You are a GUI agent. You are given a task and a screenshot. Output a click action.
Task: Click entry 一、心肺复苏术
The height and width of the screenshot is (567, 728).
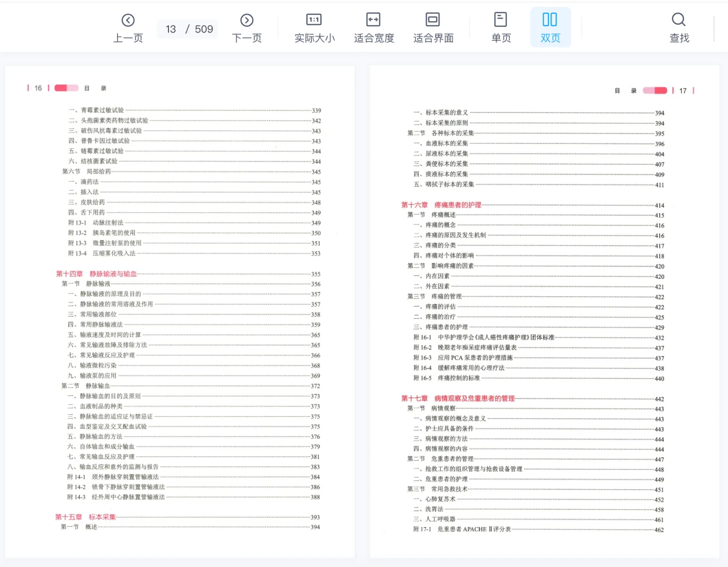pyautogui.click(x=434, y=499)
